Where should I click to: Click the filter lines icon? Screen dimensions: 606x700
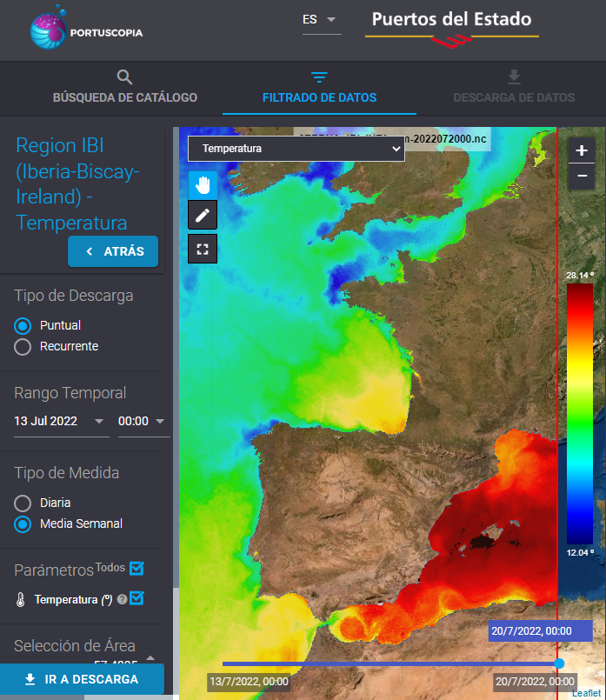point(319,77)
